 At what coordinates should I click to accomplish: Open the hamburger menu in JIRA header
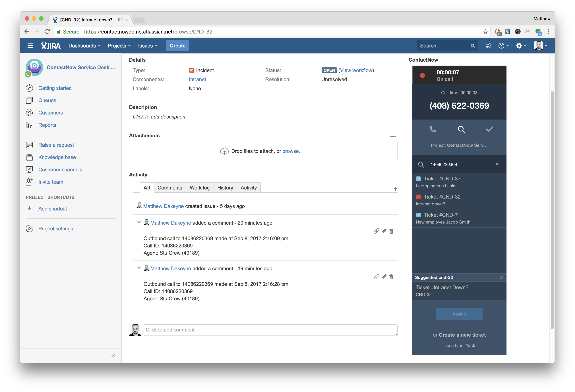click(30, 46)
